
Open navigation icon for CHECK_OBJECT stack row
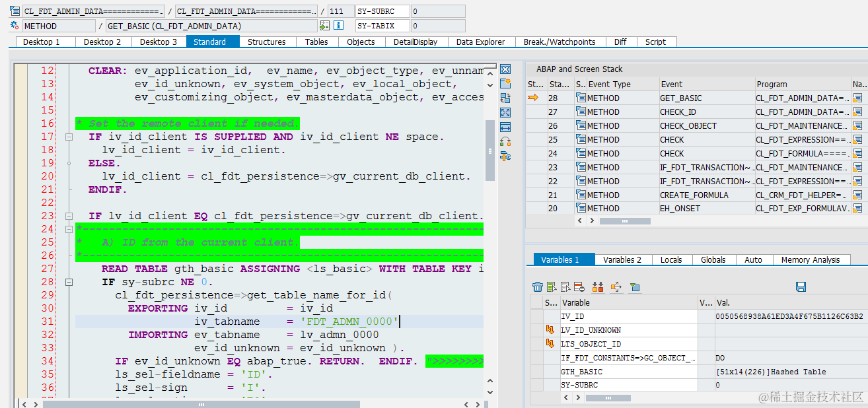point(858,125)
